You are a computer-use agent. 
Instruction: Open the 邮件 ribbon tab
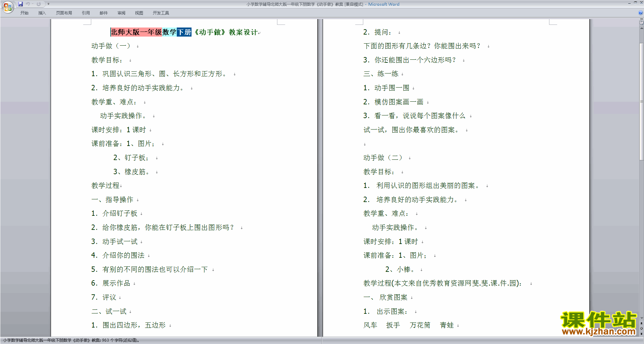pos(104,13)
